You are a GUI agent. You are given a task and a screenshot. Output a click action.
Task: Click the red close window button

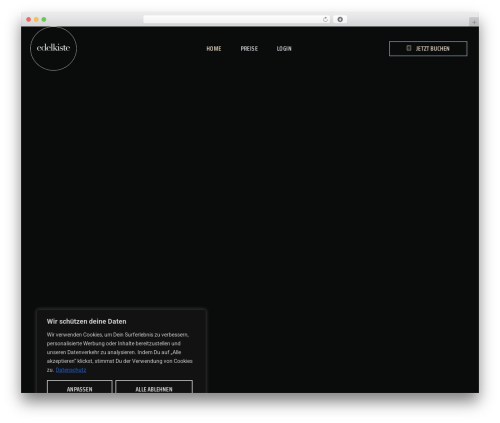tap(29, 19)
